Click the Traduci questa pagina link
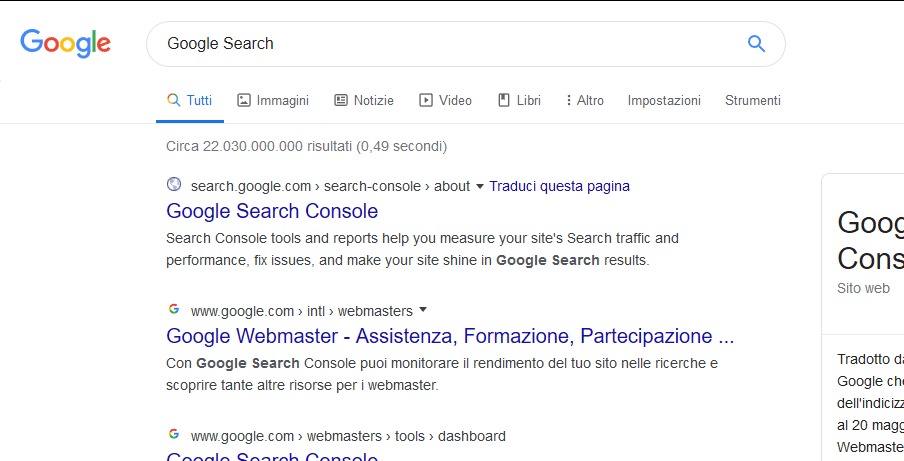The width and height of the screenshot is (904, 461). (559, 186)
